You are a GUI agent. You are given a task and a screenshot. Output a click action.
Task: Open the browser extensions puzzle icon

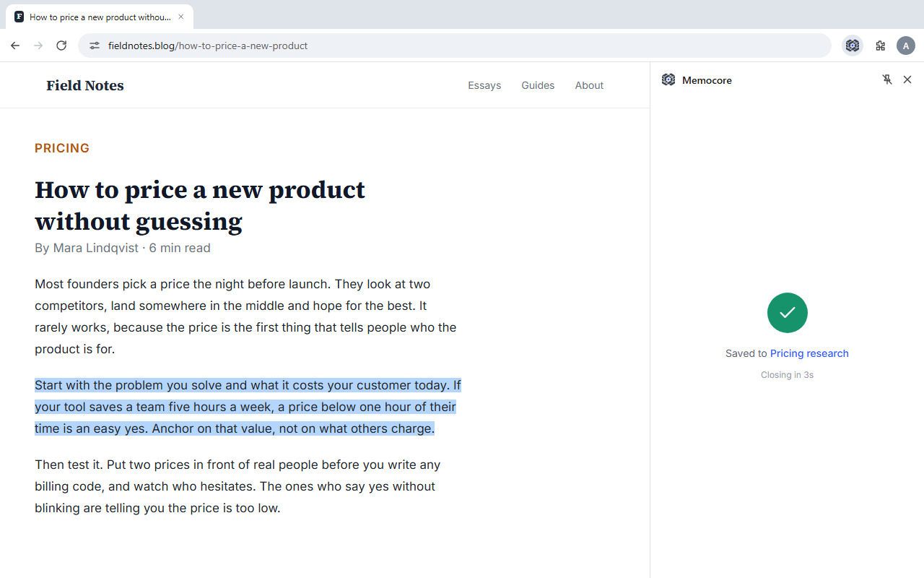(880, 46)
